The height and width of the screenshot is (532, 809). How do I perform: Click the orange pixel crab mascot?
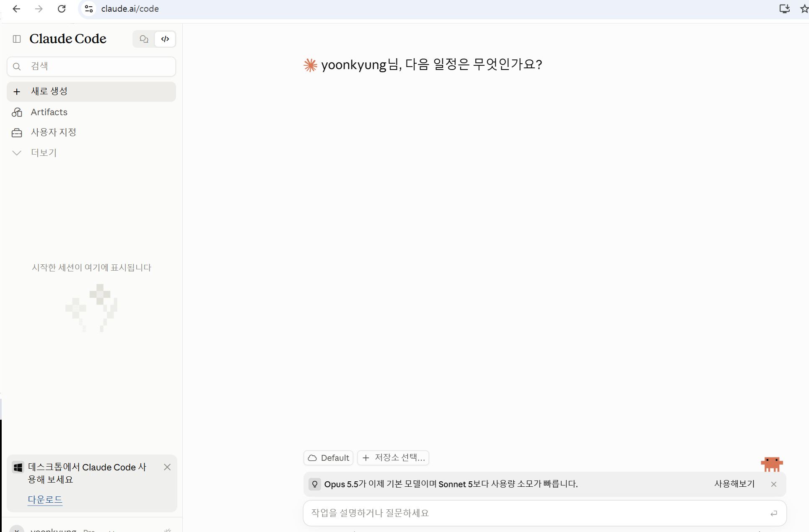772,464
